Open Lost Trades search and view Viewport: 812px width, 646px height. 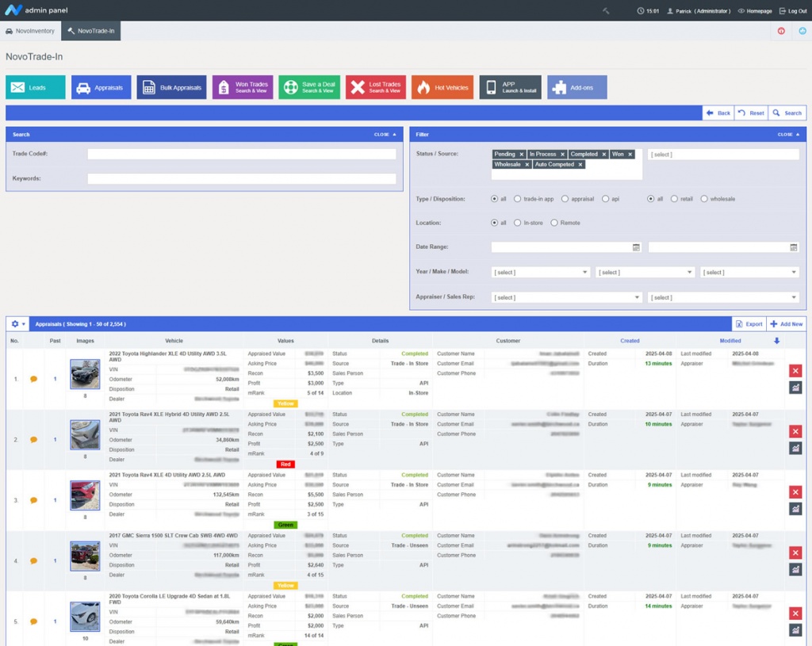[x=376, y=87]
